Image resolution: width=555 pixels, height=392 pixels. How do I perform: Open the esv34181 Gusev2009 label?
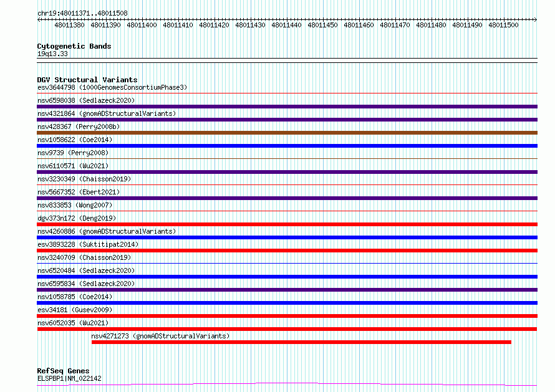pos(75,310)
